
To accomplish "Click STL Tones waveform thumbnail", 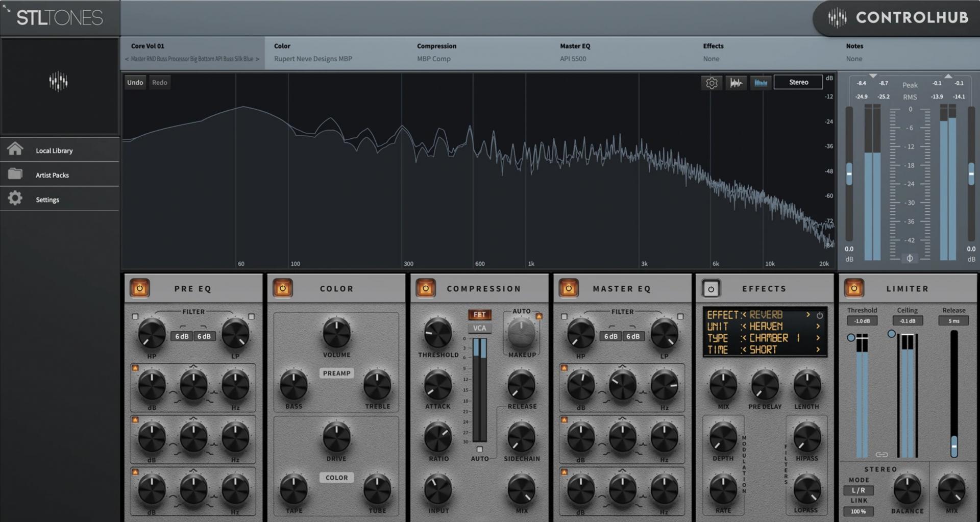I will click(59, 82).
